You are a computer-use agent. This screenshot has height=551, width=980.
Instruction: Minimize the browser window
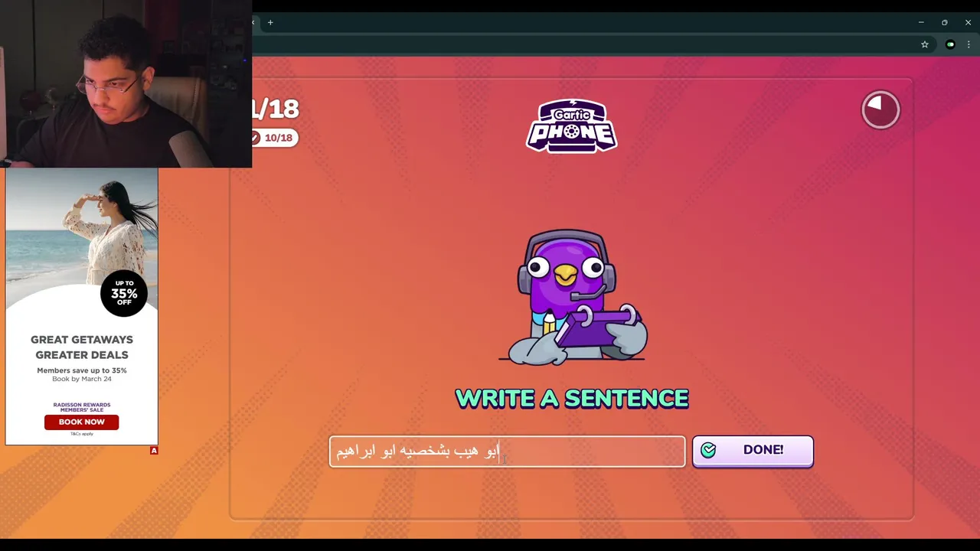tap(921, 23)
